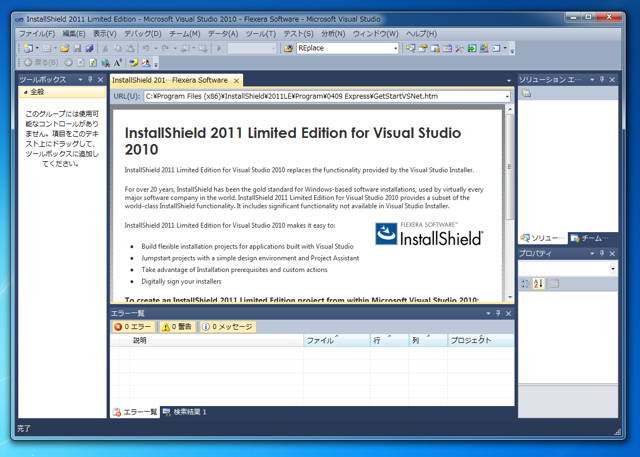This screenshot has width=640, height=457.
Task: Open the Undo history dropdown arrow
Action: [x=156, y=49]
